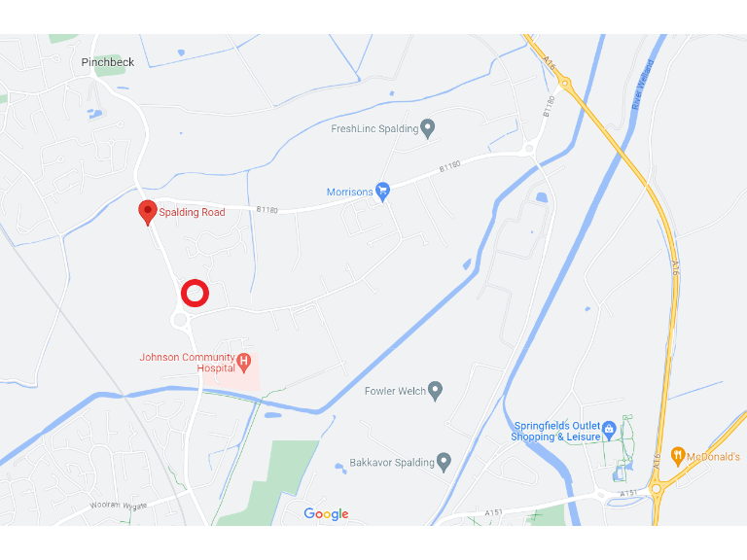The image size is (747, 560).
Task: Open Springfields Outlet shopping bag marker
Action: pos(609,431)
